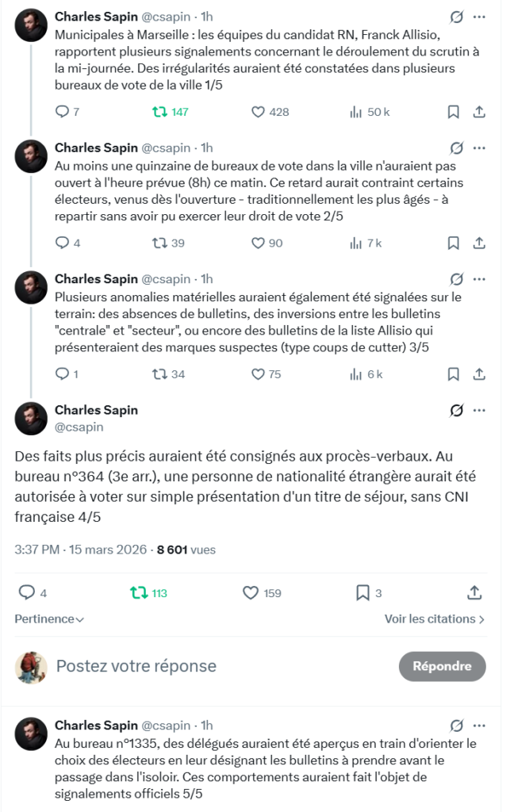Toggle the retweet on the main tweet (113)
The image size is (514, 812).
tap(140, 592)
